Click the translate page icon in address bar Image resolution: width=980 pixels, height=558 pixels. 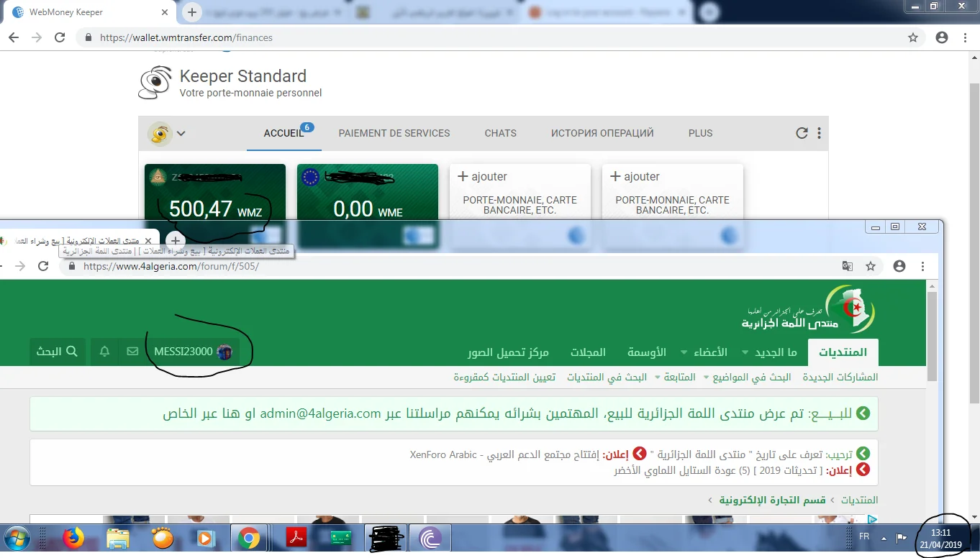(x=848, y=266)
